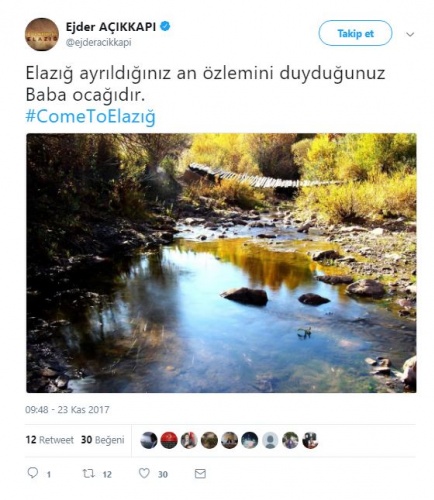Like the tweet with heart icon
This screenshot has height=500, width=434.
point(144,473)
